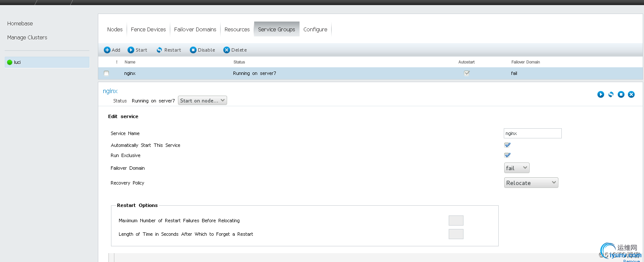Switch to the Fence Devices tab

(148, 29)
